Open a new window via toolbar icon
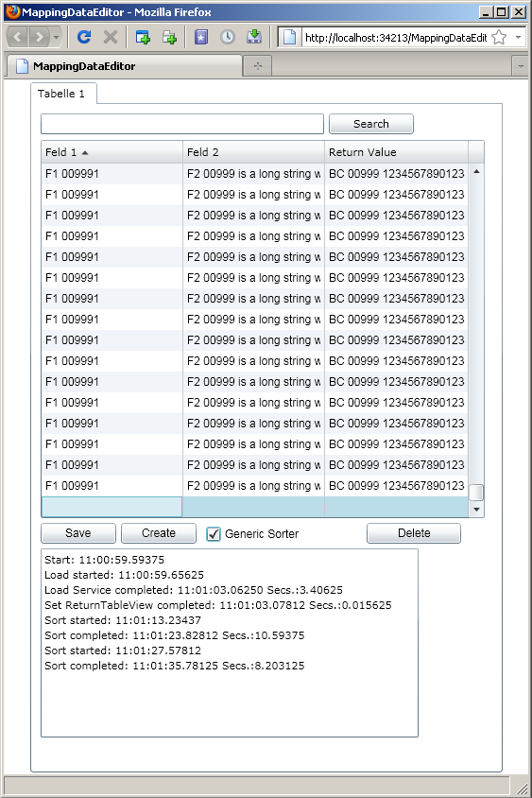 [143, 37]
